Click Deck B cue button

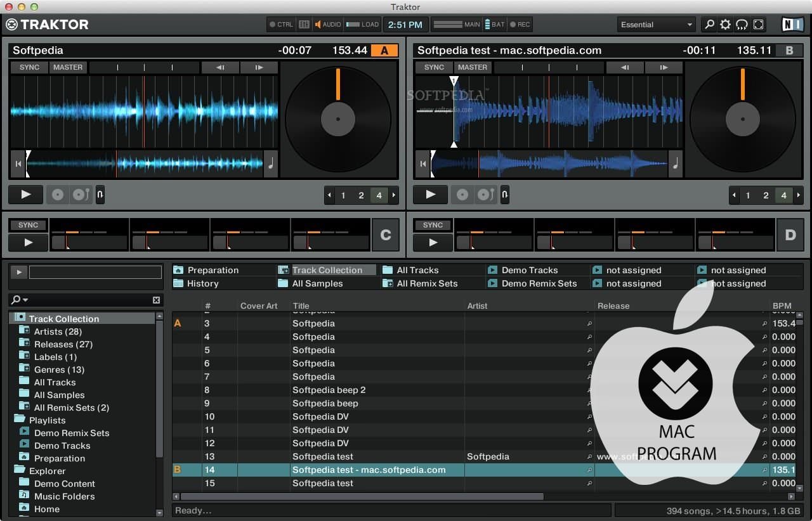[462, 195]
